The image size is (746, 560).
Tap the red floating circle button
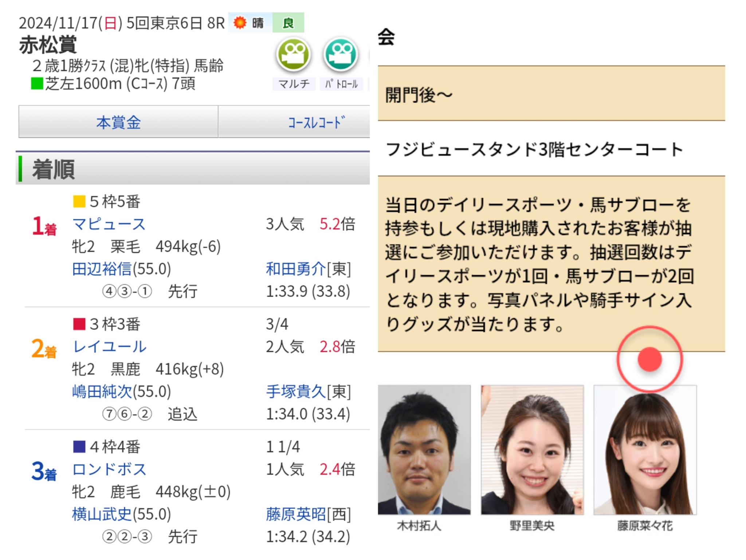tap(649, 359)
